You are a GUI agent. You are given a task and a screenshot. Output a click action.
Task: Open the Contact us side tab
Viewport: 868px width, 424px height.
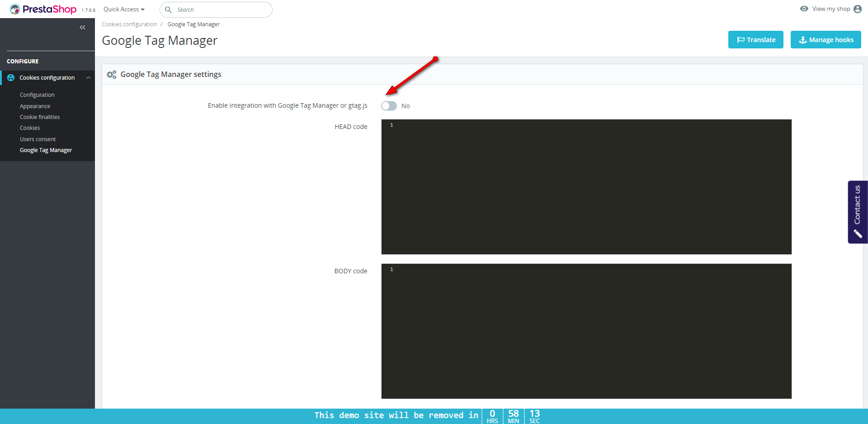pyautogui.click(x=858, y=212)
